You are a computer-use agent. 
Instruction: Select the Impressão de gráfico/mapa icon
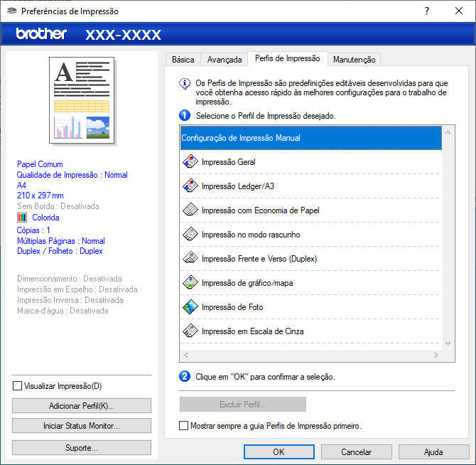[190, 283]
